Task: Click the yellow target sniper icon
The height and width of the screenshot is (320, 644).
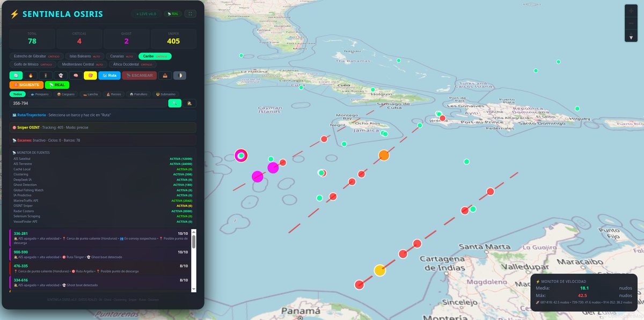Action: tap(90, 76)
